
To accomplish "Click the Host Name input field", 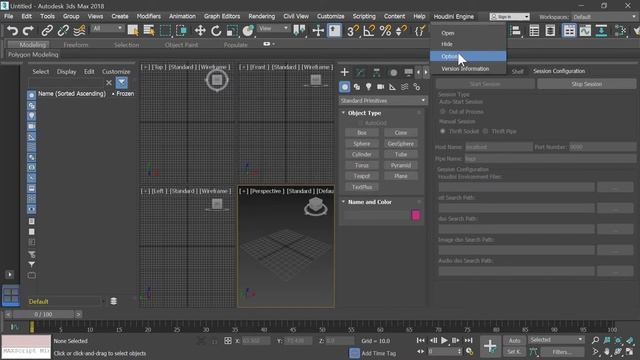I will 499,147.
